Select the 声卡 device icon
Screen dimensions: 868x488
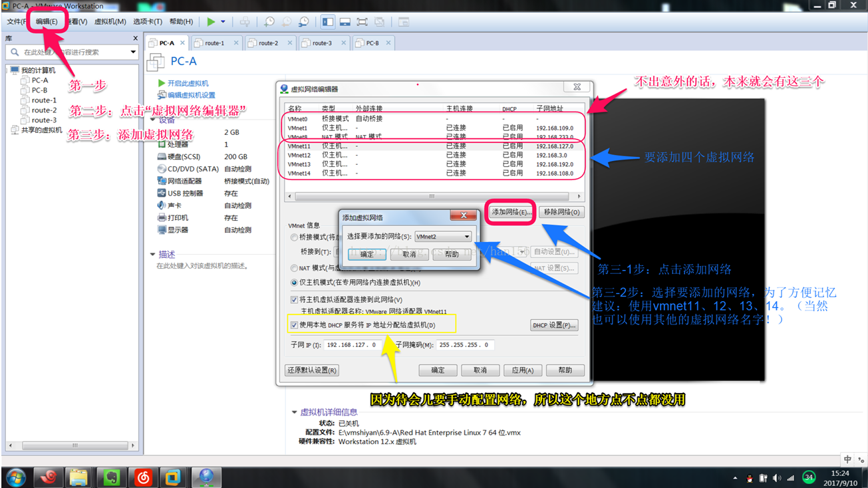[x=162, y=205]
